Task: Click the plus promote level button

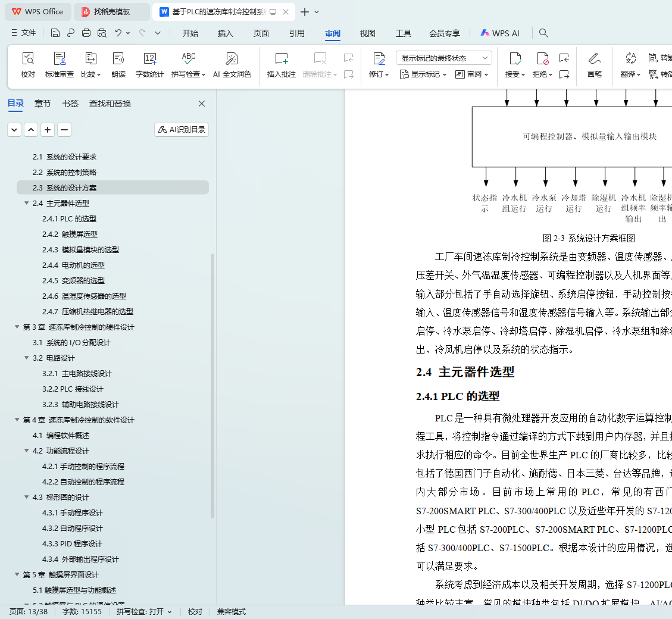Action: point(48,130)
